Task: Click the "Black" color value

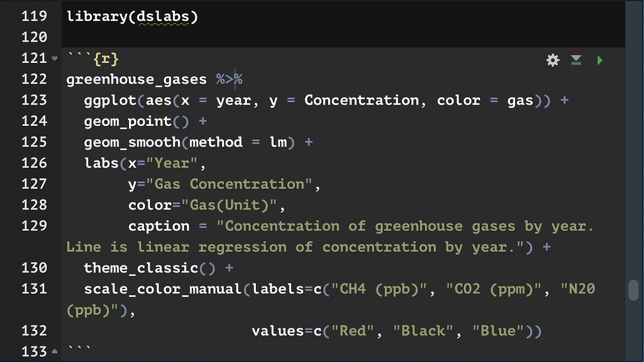Action: click(x=423, y=331)
